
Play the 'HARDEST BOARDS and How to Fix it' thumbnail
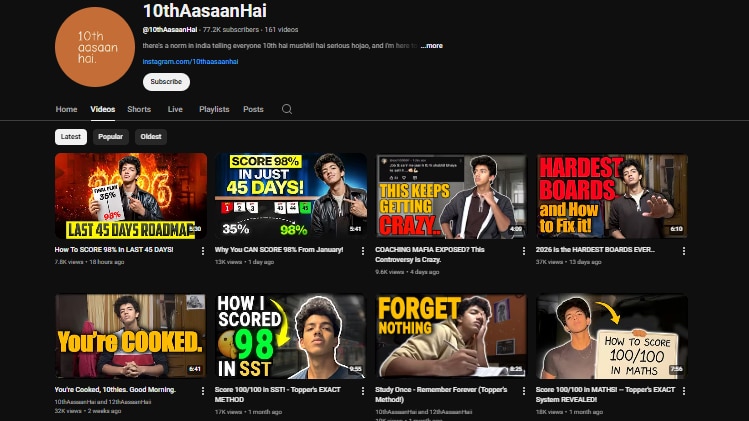612,196
